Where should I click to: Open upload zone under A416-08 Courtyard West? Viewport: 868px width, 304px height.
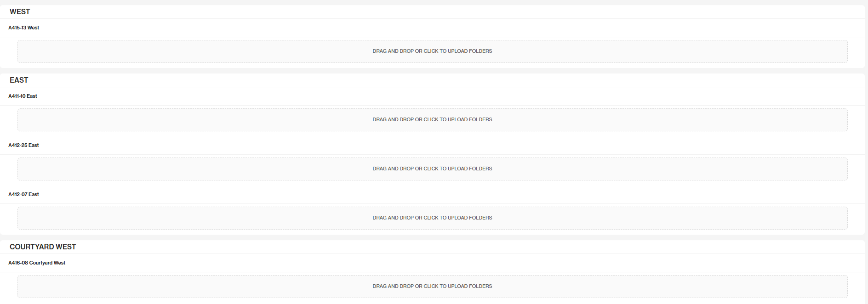[432, 287]
